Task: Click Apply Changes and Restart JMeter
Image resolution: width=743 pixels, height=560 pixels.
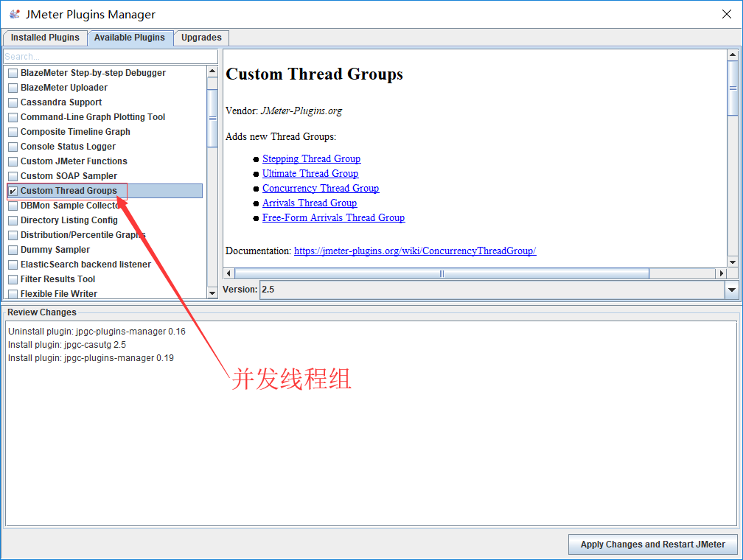Action: (x=653, y=545)
